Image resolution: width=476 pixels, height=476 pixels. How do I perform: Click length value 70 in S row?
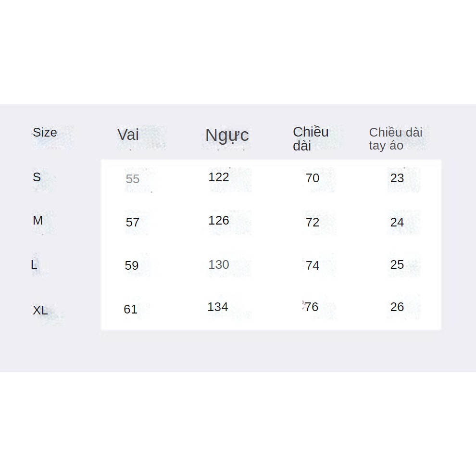pos(313,178)
